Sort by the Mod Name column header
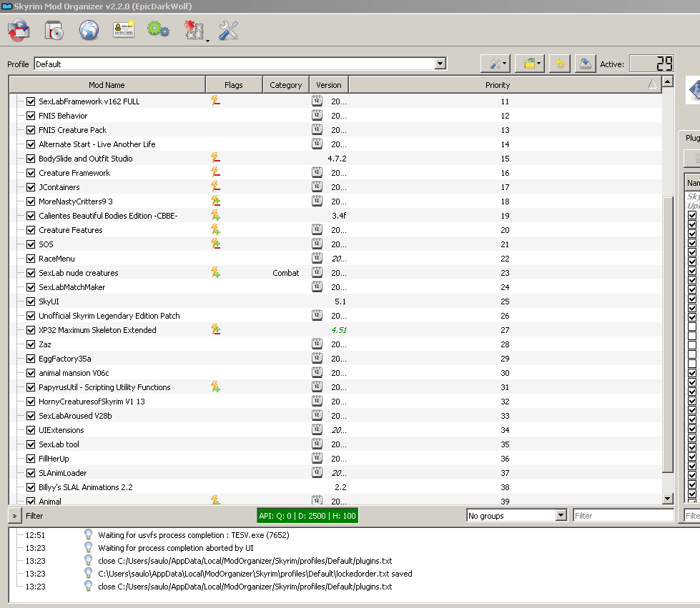The height and width of the screenshot is (608, 700). [107, 85]
